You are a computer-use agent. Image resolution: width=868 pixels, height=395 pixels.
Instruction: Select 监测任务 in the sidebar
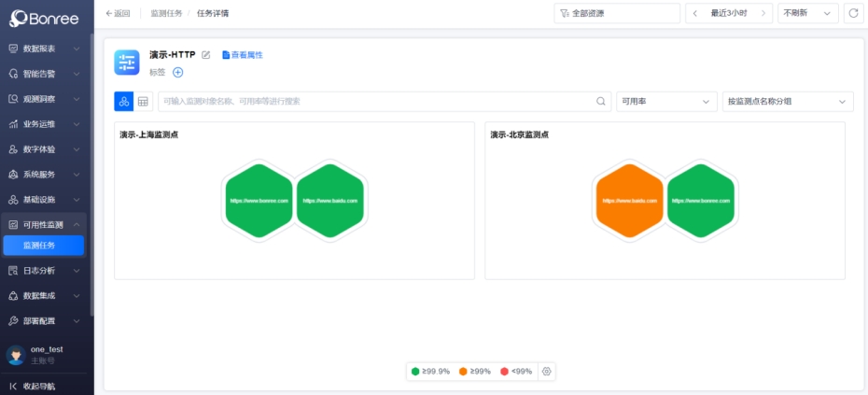pos(43,246)
